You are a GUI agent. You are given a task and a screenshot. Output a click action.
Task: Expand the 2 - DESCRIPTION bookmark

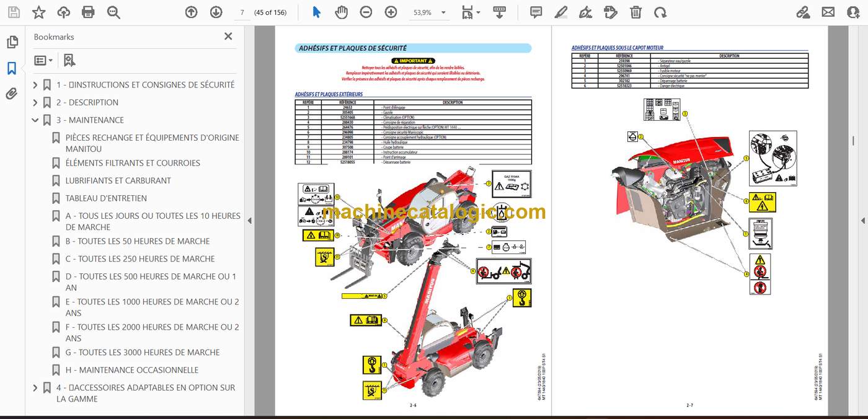pos(35,103)
